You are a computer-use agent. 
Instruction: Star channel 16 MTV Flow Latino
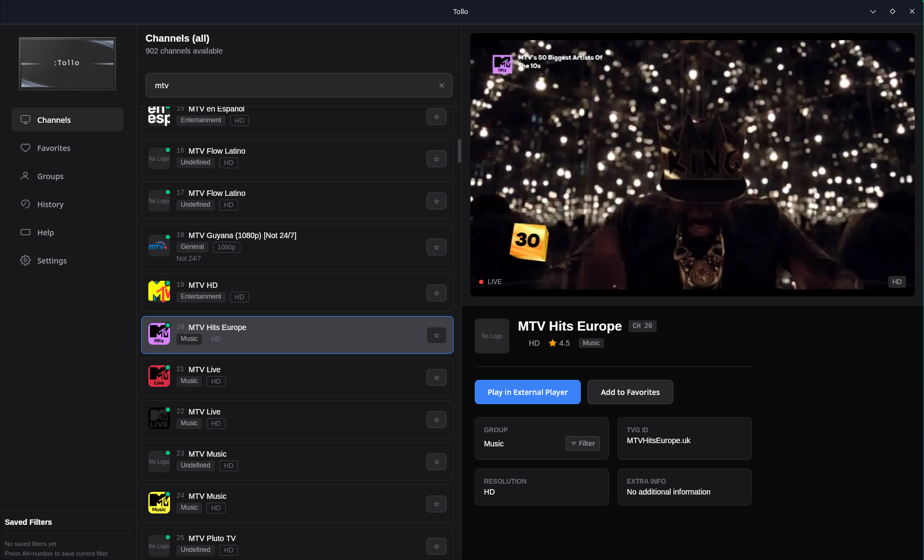(436, 159)
